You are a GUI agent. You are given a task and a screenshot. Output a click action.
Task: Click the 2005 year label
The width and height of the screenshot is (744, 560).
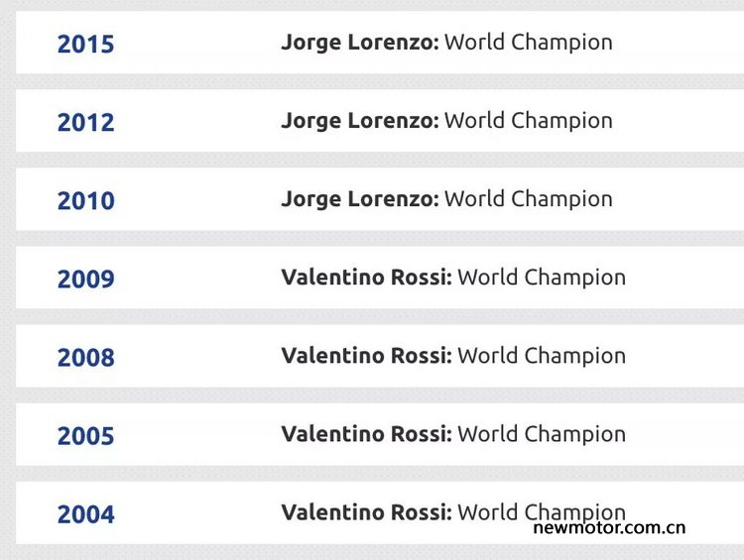pyautogui.click(x=85, y=436)
